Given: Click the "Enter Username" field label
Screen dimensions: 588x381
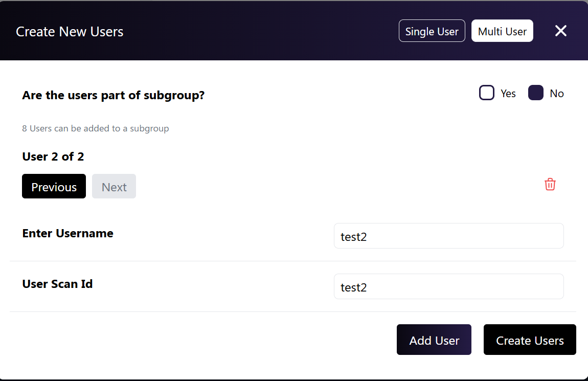Looking at the screenshot, I should 67,233.
